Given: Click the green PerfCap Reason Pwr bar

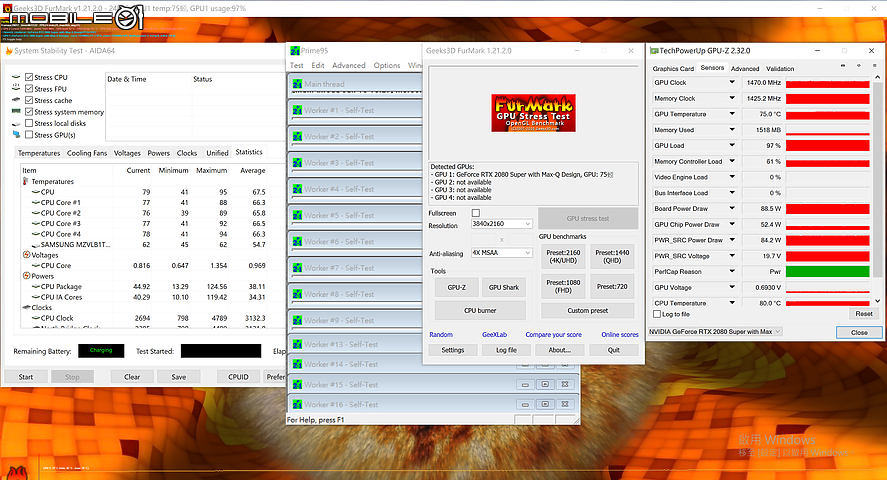Looking at the screenshot, I should point(828,271).
